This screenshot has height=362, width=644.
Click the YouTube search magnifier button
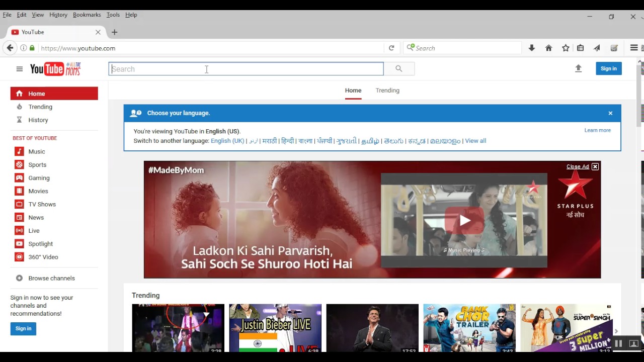[x=399, y=69]
